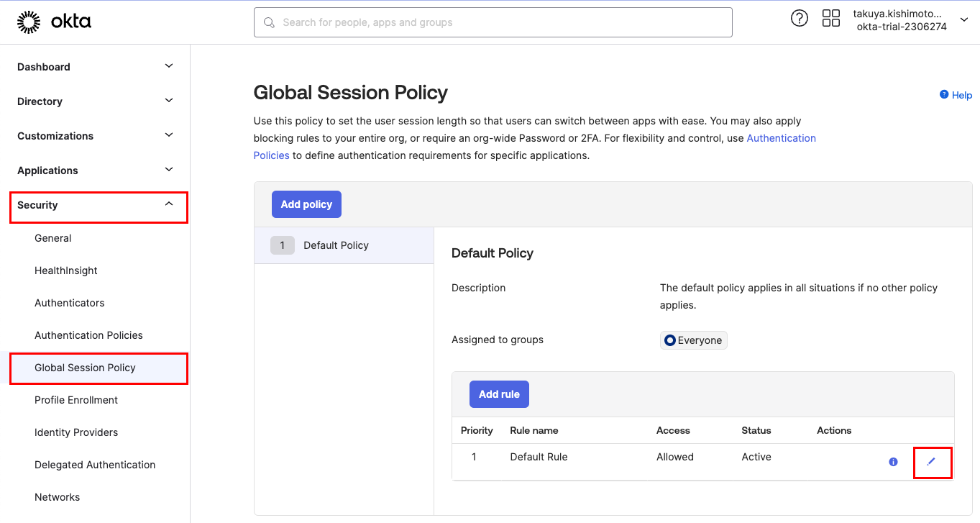Click the Everyone group badge

coord(693,340)
